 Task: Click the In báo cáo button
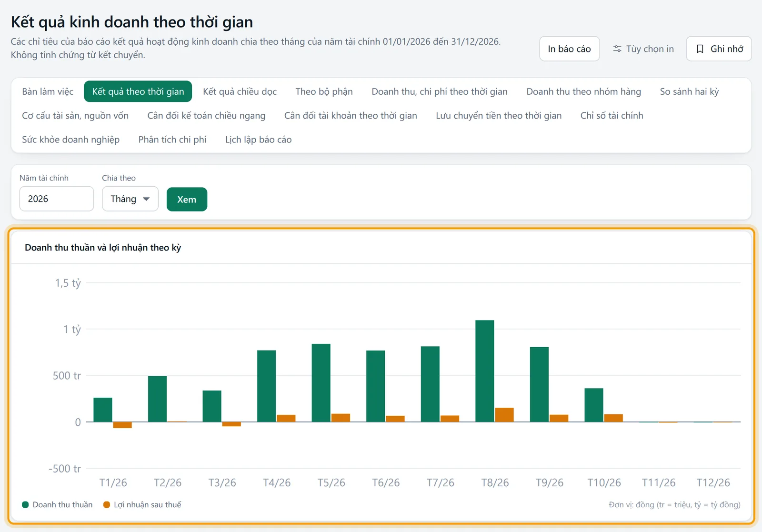point(570,49)
